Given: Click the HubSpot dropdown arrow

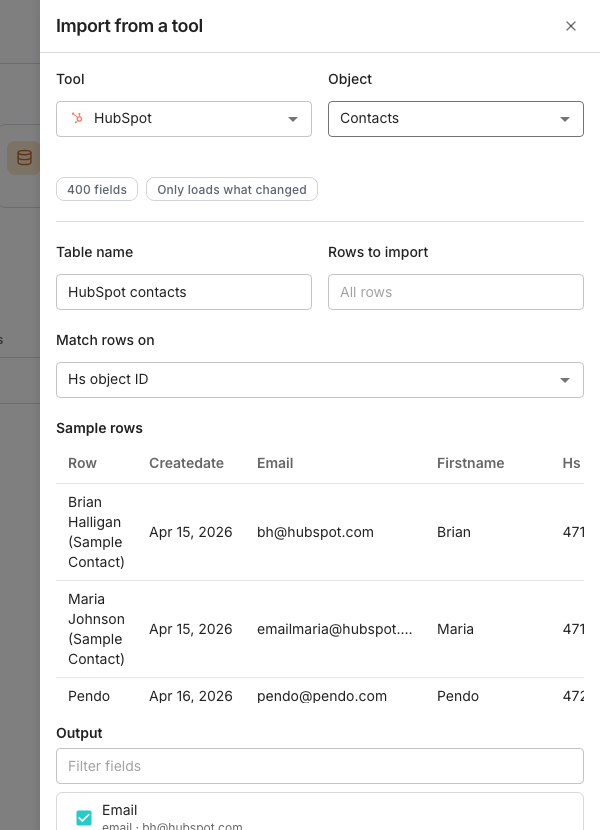Looking at the screenshot, I should click(293, 119).
